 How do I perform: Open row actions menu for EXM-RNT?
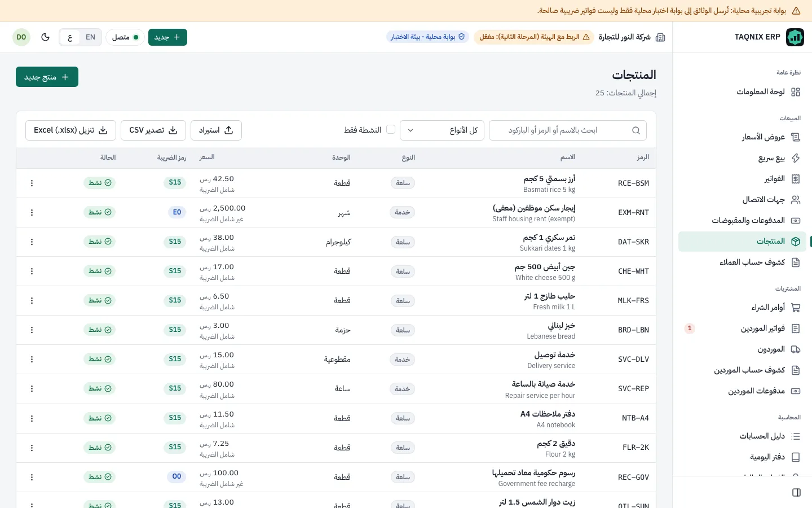click(x=32, y=212)
